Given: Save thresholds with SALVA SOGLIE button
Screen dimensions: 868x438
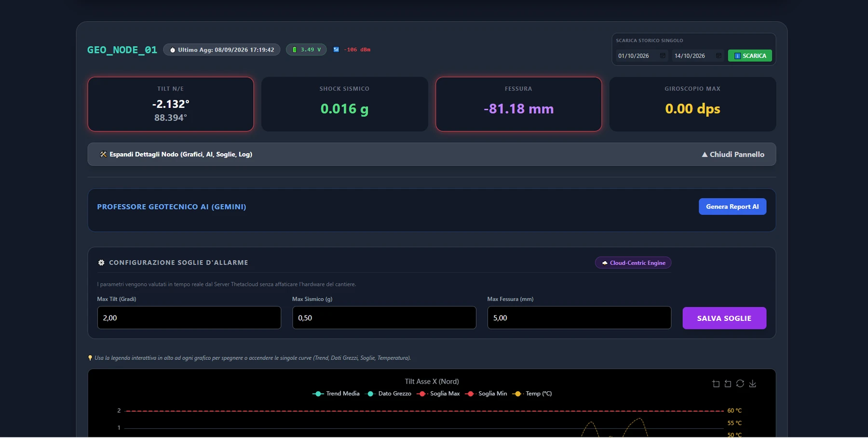Looking at the screenshot, I should [724, 318].
